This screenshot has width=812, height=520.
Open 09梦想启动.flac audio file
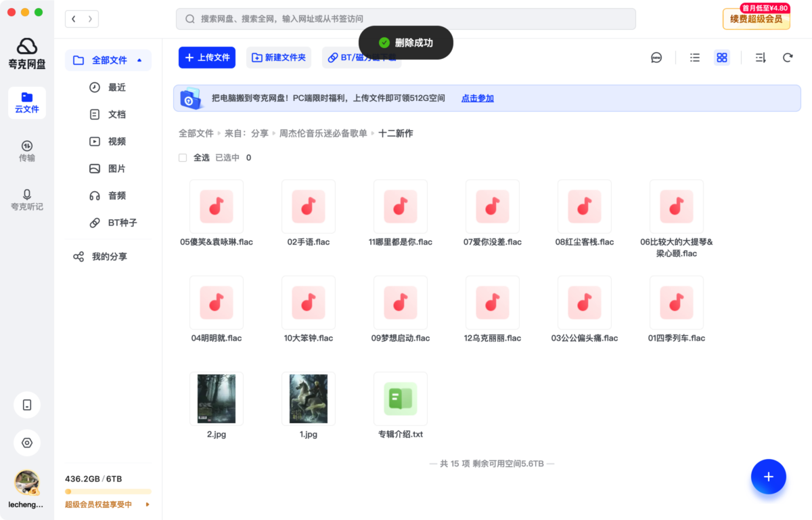401,303
